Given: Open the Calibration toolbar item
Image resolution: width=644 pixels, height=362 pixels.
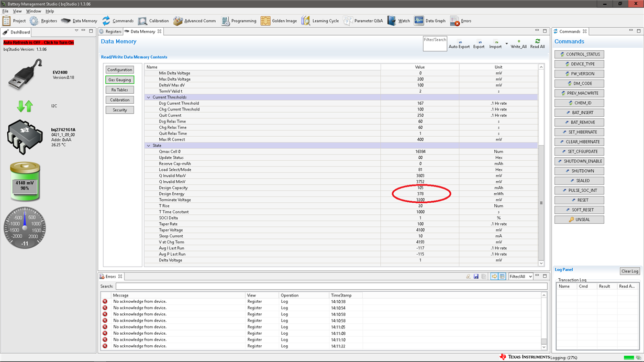Looking at the screenshot, I should point(153,21).
